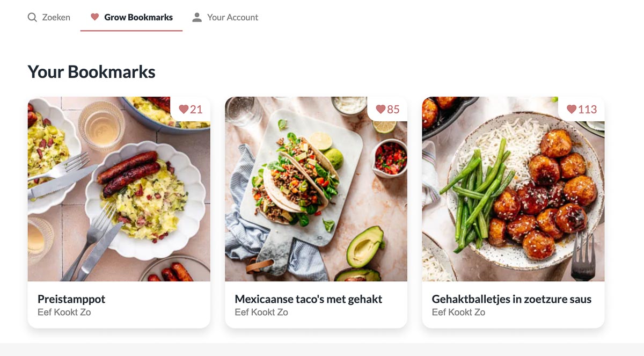Image resolution: width=644 pixels, height=356 pixels.
Task: Click the person icon beside Your Account
Action: [x=196, y=17]
